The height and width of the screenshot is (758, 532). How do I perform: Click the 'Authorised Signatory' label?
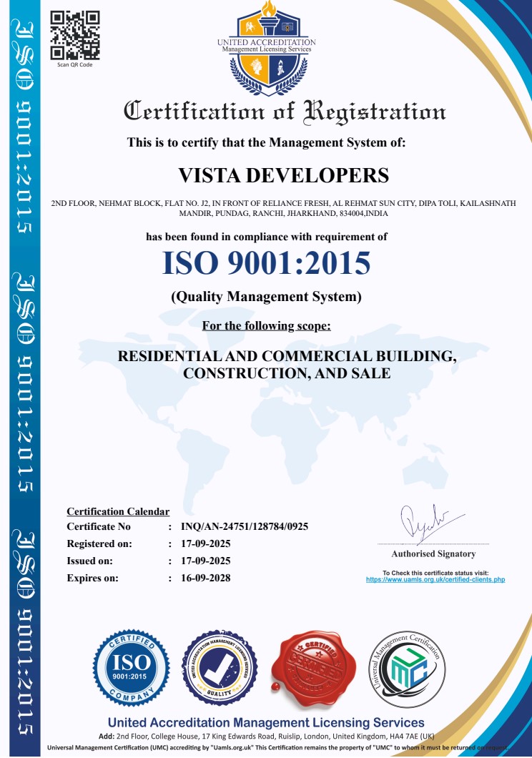433,553
